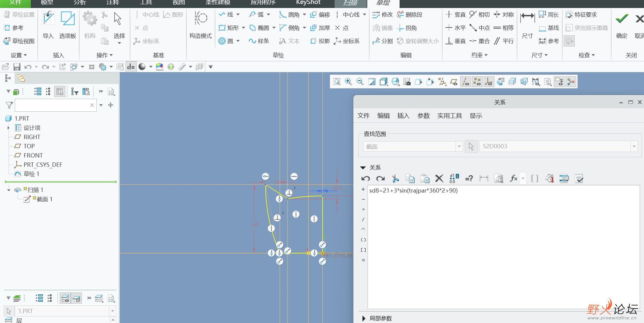The width and height of the screenshot is (644, 323).
Task: Apply the Parallel (平行) constraint
Action: click(x=504, y=41)
